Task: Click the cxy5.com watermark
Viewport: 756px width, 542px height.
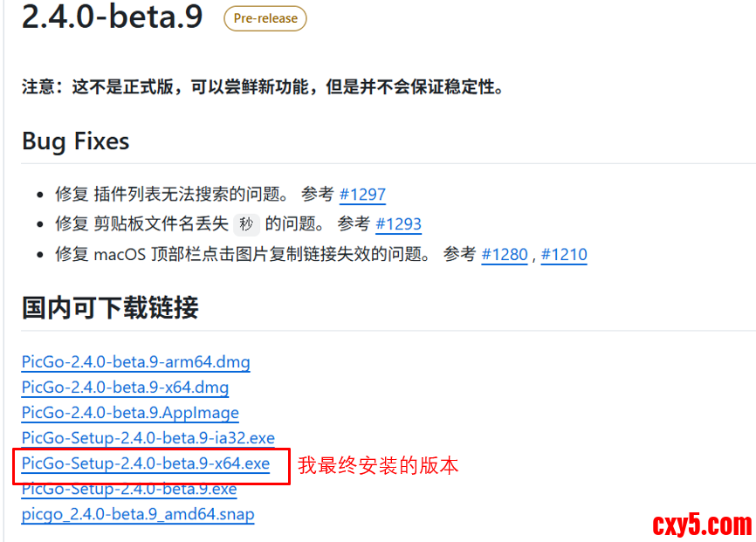Action: (701, 525)
